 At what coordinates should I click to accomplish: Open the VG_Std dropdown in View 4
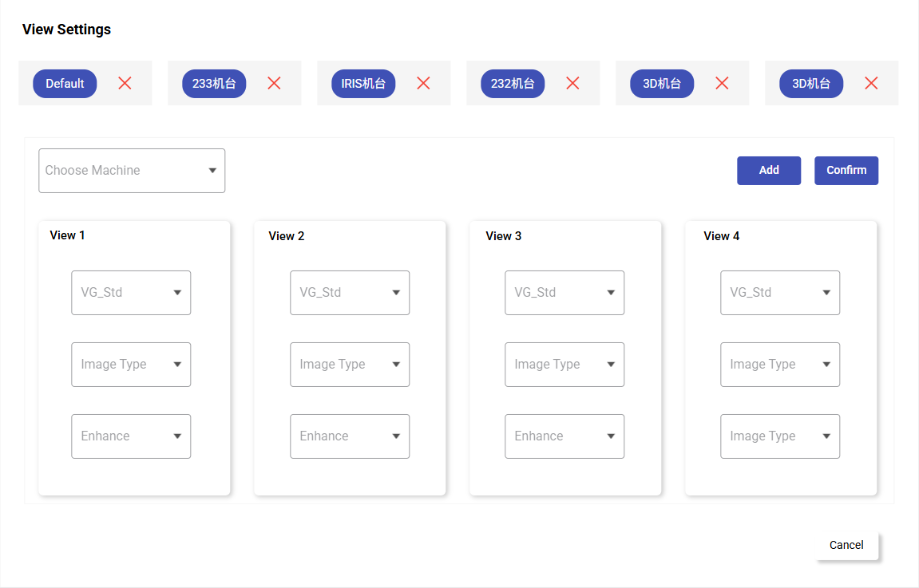[780, 293]
